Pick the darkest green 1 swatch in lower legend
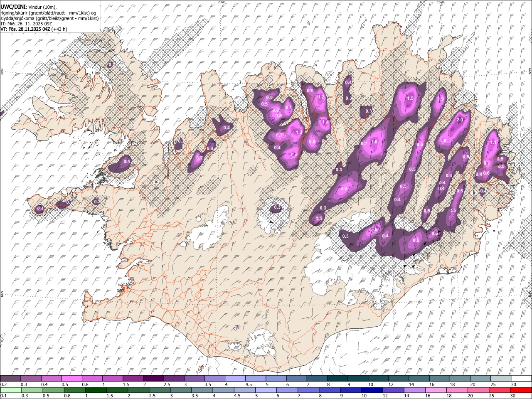The image size is (532, 399). pos(96,390)
